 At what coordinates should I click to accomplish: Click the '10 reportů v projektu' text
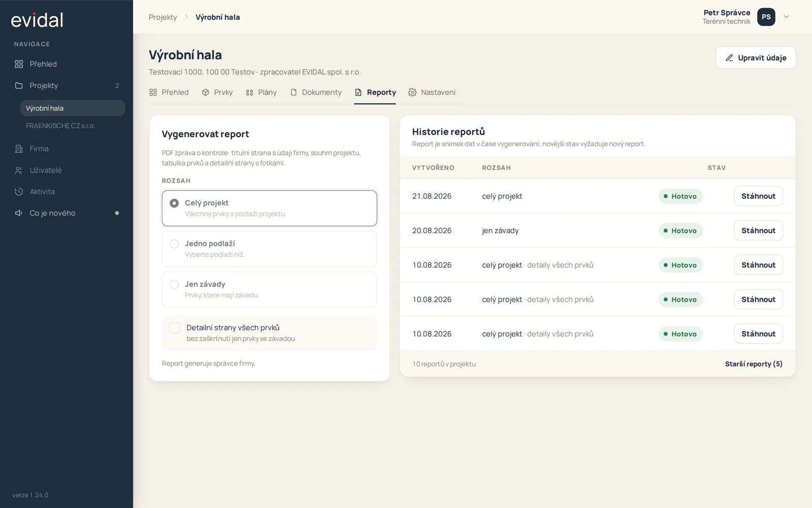click(444, 364)
